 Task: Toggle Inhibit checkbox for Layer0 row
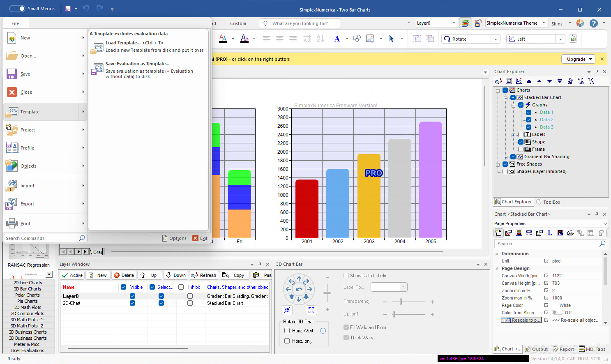pos(190,296)
